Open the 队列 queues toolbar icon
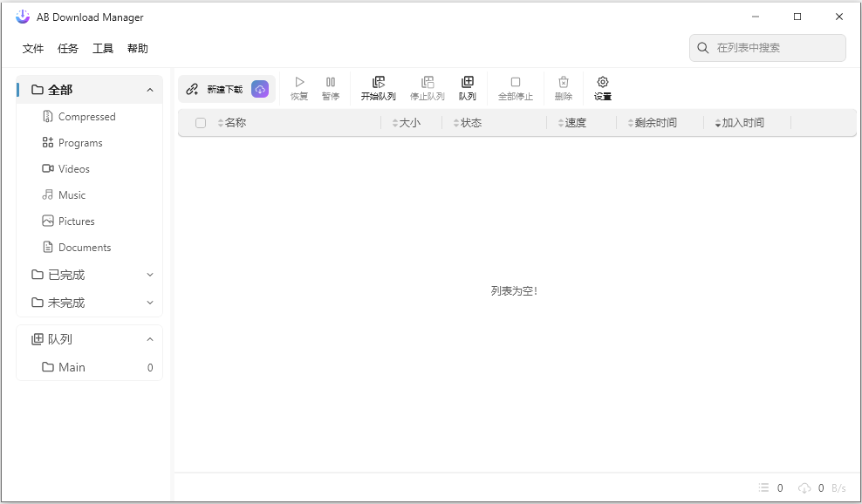 [468, 82]
